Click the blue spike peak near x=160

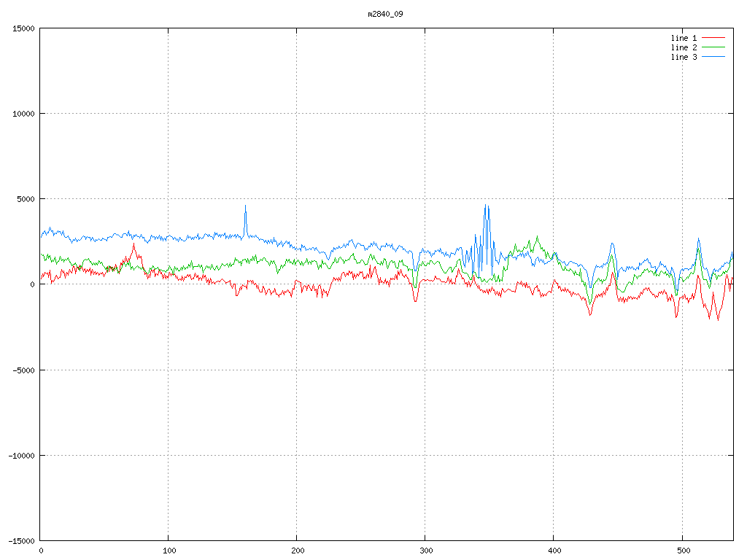[245, 206]
